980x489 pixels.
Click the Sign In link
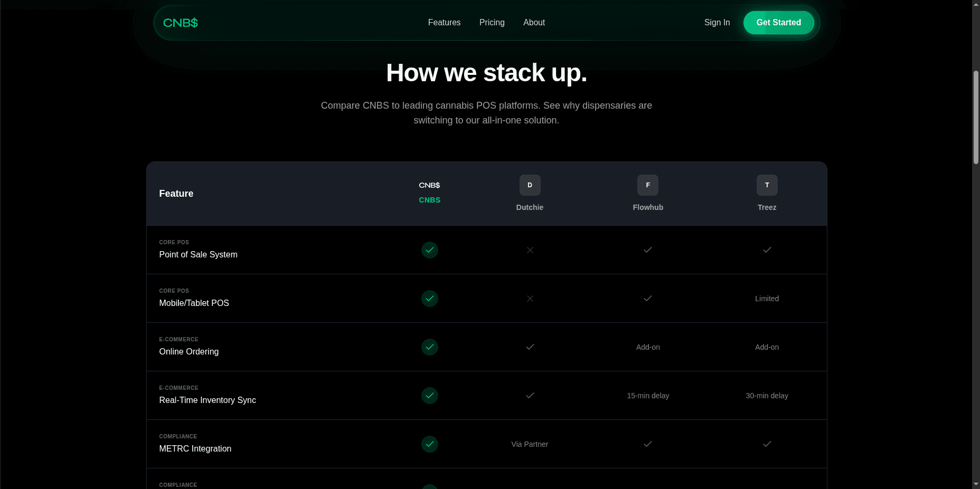click(717, 23)
